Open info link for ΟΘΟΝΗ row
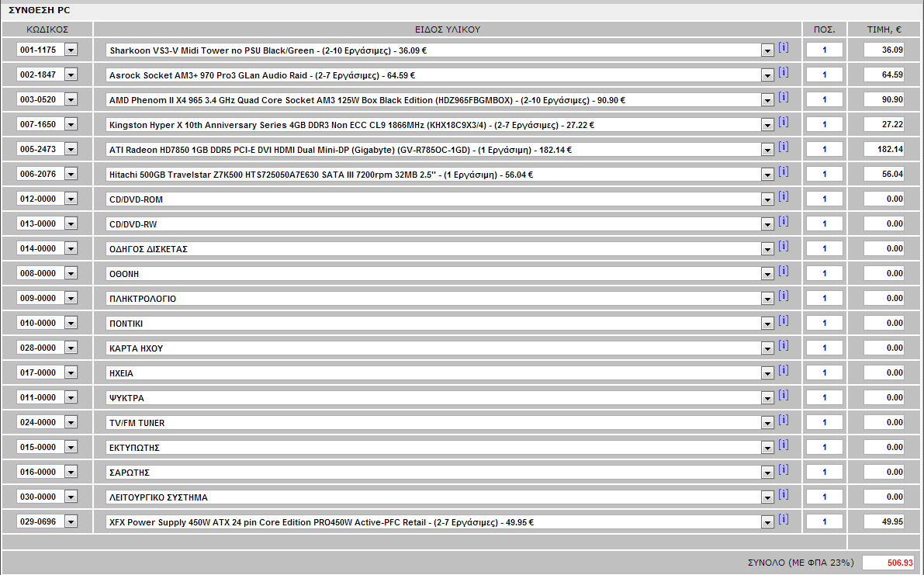924x575 pixels. [x=783, y=270]
